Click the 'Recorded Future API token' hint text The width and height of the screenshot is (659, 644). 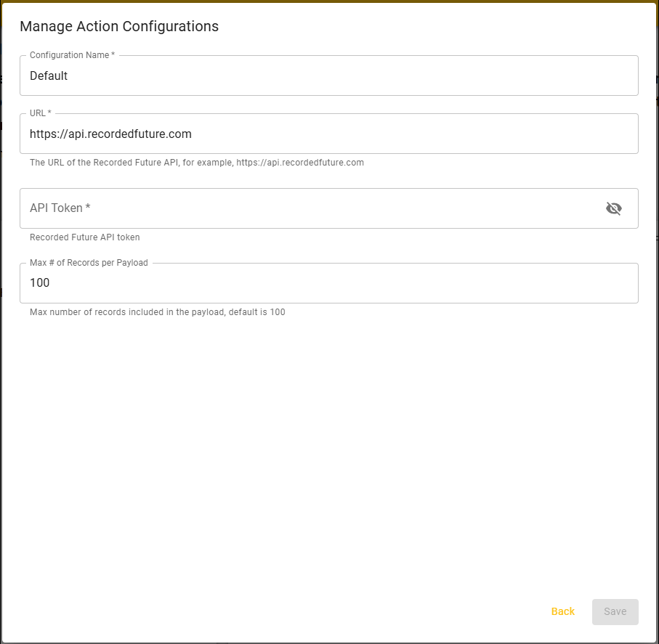84,237
